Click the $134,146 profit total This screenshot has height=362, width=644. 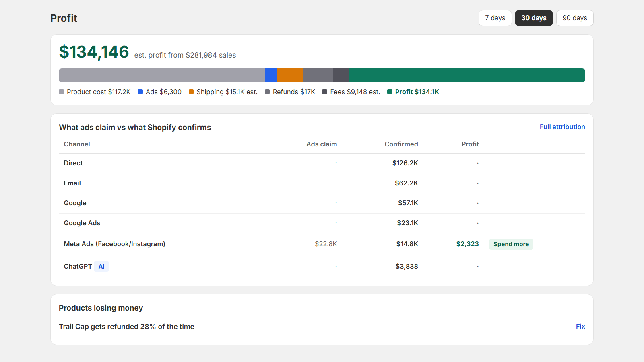point(94,52)
